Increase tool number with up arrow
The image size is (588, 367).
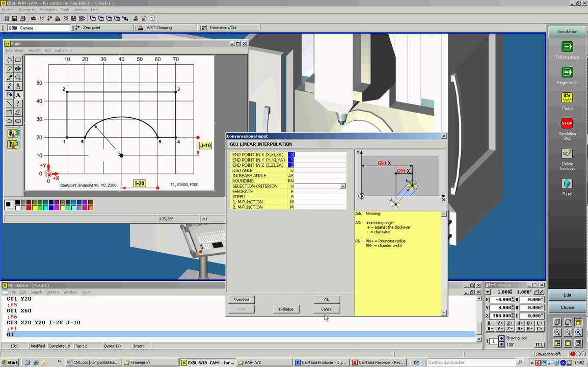click(x=501, y=339)
